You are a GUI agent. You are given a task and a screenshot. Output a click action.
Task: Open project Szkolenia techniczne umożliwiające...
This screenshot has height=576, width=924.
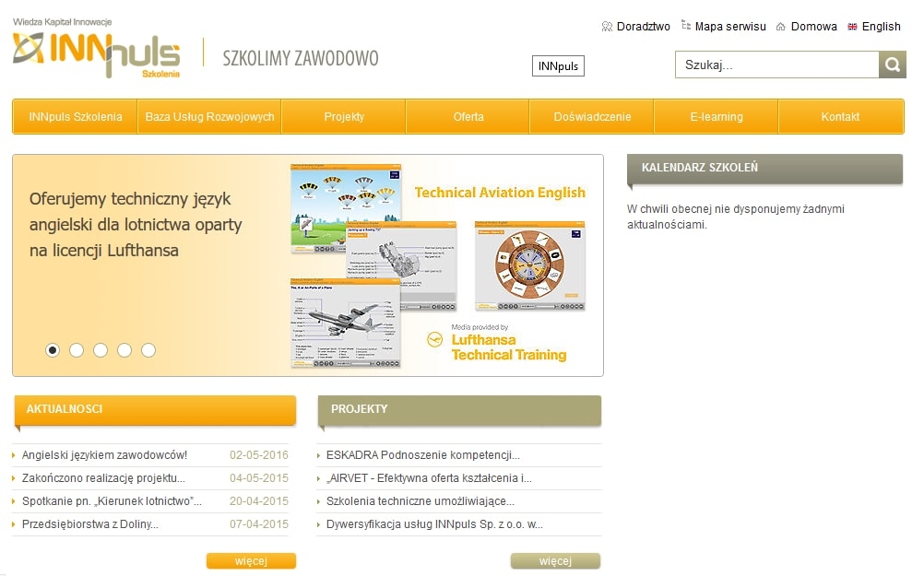pyautogui.click(x=421, y=500)
